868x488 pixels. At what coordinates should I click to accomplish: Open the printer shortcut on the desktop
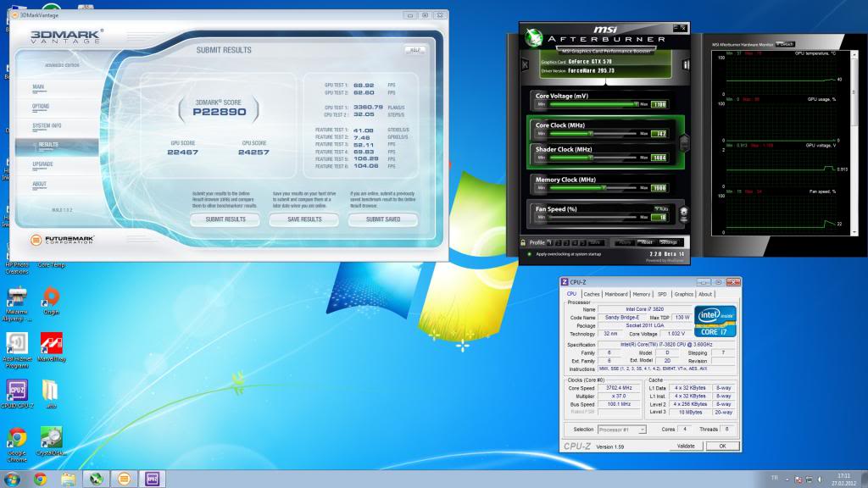[x=17, y=303]
